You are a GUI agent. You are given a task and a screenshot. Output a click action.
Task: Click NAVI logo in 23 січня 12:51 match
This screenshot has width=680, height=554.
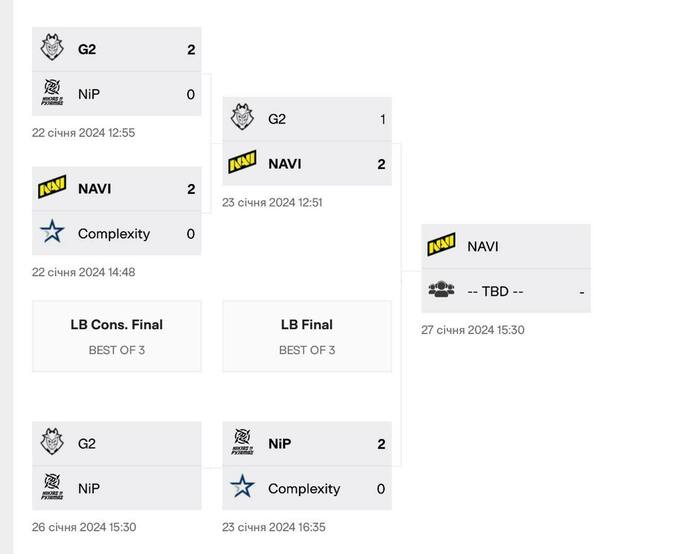click(x=242, y=163)
